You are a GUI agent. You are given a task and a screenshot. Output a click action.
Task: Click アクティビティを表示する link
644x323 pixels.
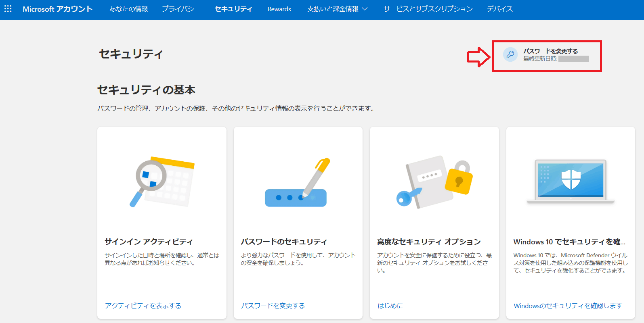coord(143,306)
